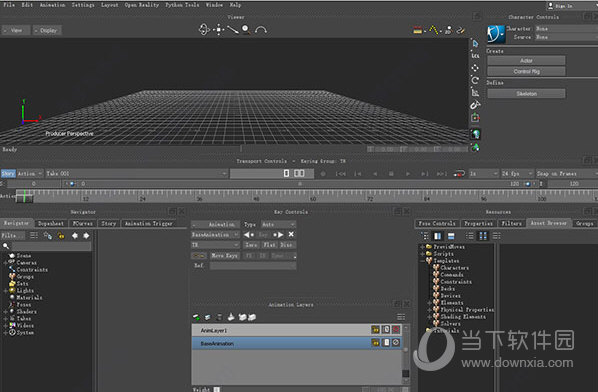Go to next key arrow in Key Controls
The image size is (598, 392).
tap(278, 235)
